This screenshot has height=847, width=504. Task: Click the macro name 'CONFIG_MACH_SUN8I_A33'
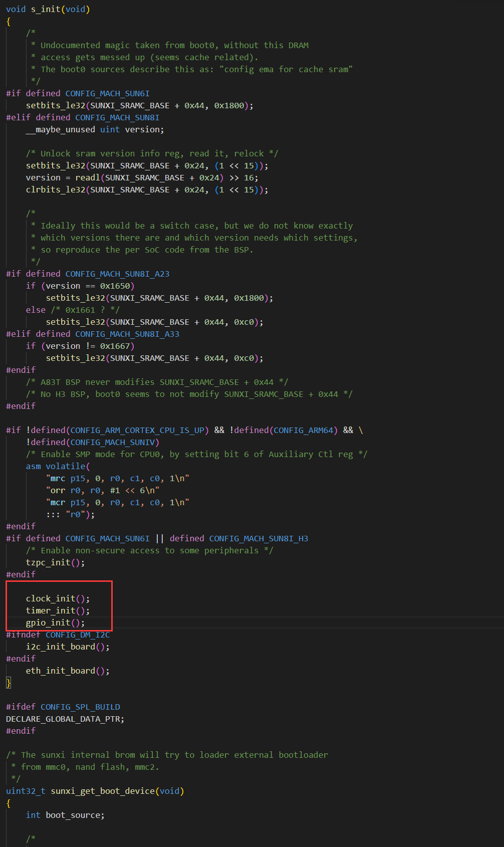tap(127, 334)
